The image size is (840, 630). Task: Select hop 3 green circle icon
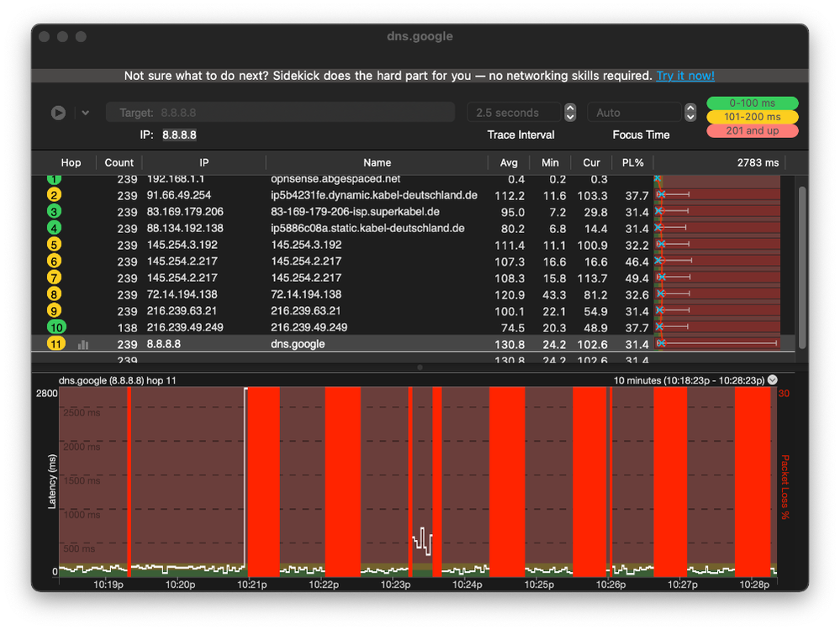click(x=54, y=212)
